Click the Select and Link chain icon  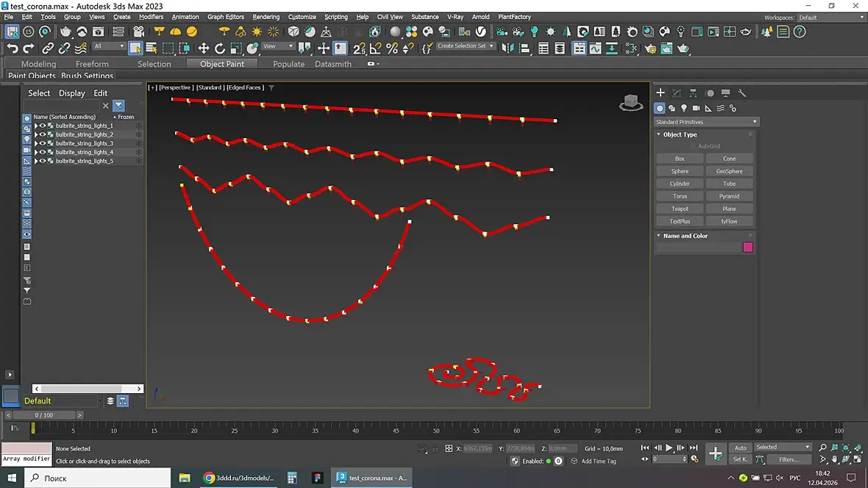pos(48,49)
